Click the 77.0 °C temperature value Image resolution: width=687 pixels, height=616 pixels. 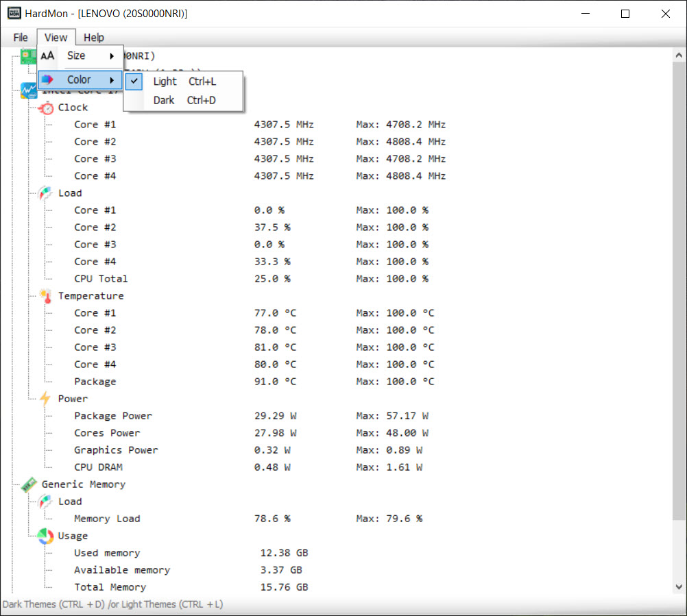click(276, 313)
